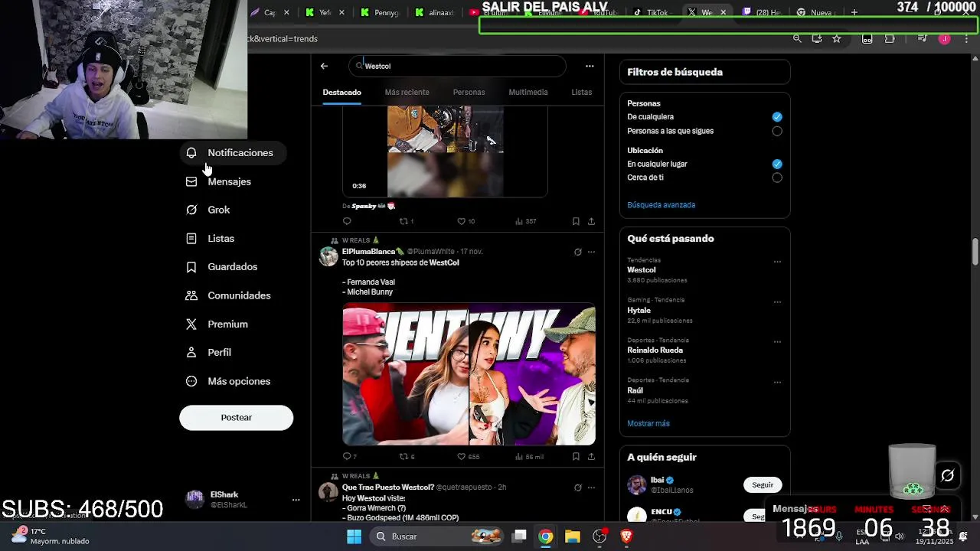Screen dimensions: 980x551
Task: Switch to Más reciente tab
Action: (407, 93)
